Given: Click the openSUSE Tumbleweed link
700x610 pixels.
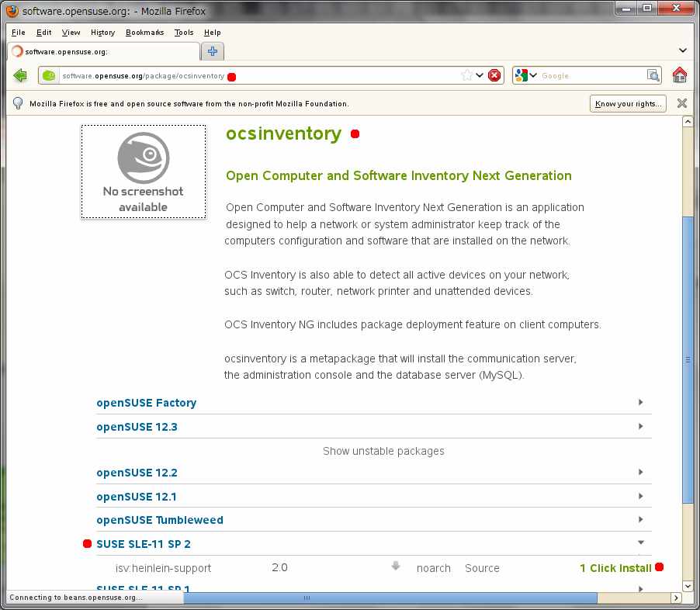Looking at the screenshot, I should 160,520.
